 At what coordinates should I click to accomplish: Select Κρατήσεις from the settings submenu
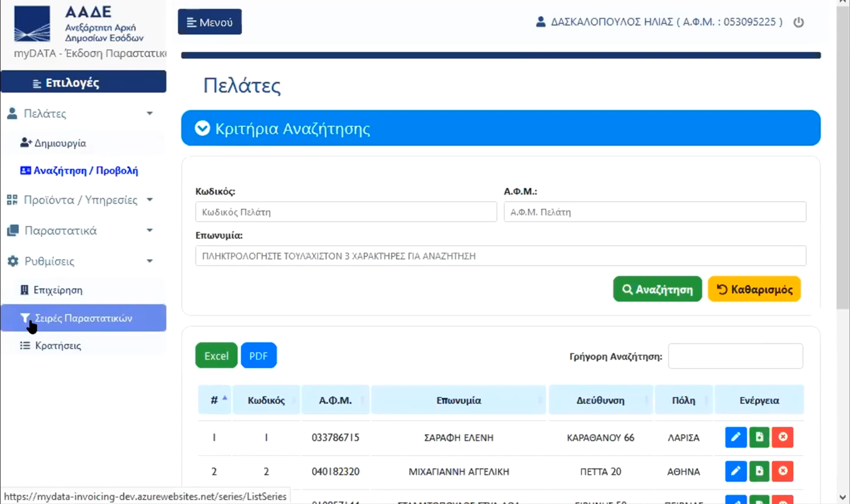pos(58,346)
